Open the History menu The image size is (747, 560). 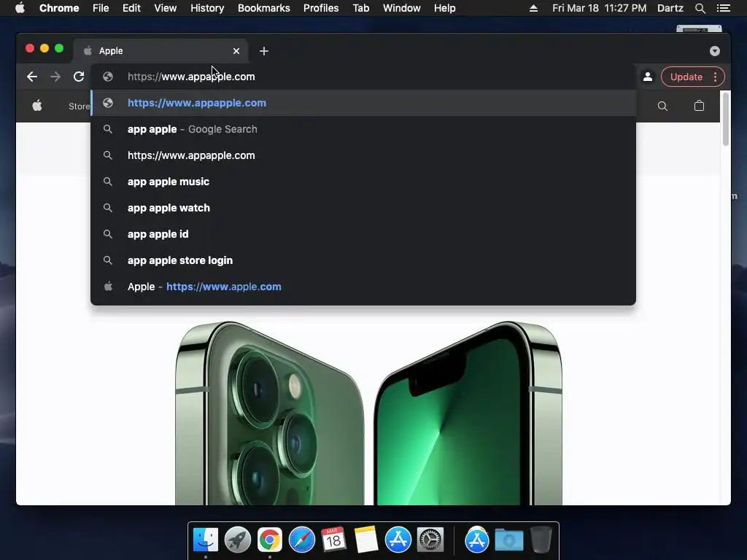[x=207, y=8]
